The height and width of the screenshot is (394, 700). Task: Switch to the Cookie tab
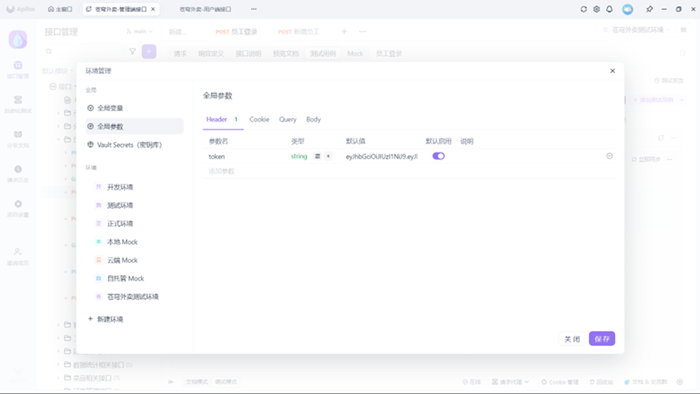[x=259, y=120]
